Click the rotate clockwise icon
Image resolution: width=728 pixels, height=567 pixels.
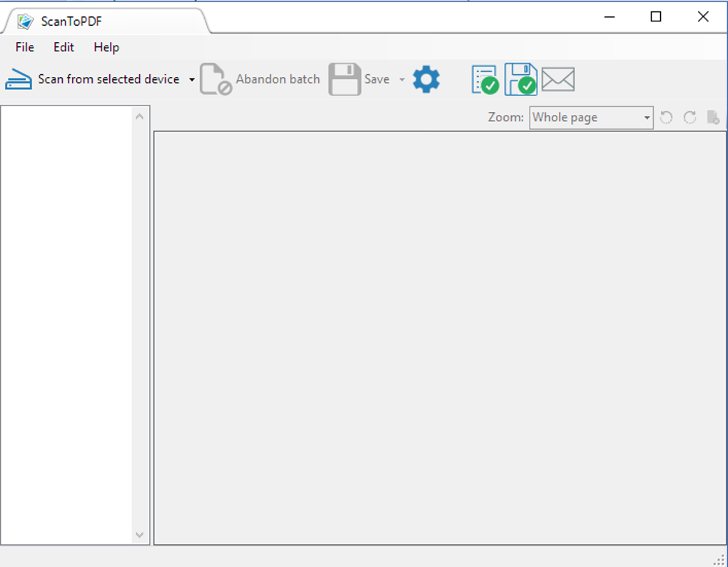click(690, 118)
